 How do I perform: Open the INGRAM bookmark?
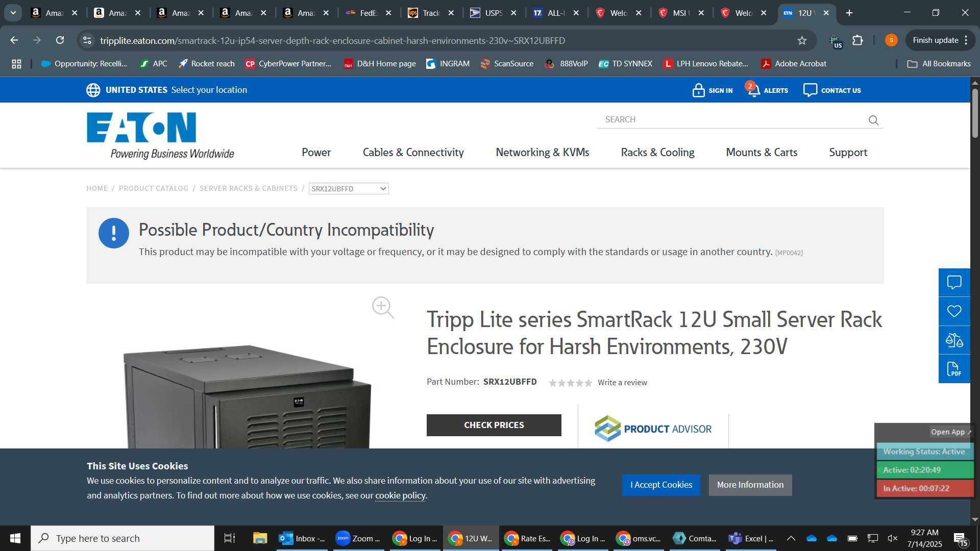(x=448, y=64)
